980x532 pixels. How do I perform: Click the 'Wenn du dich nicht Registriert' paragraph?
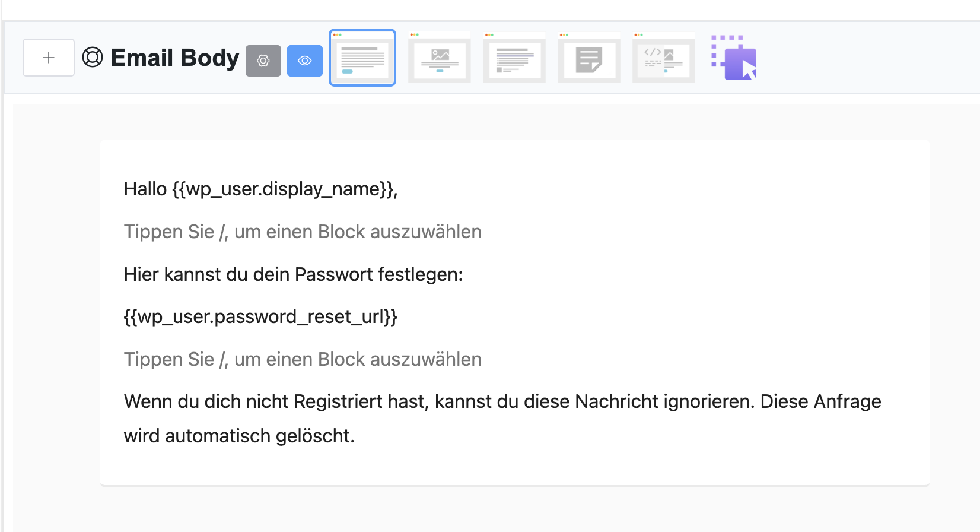tap(502, 401)
